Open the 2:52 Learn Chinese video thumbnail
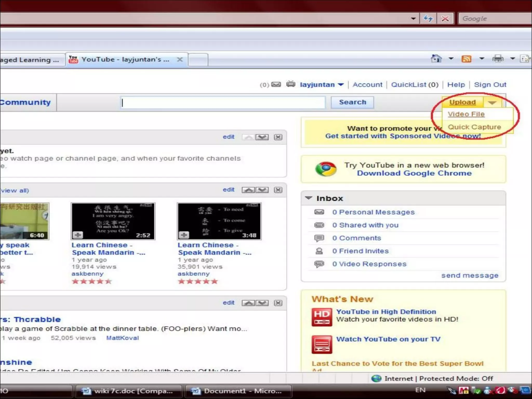The height and width of the screenshot is (399, 532). click(x=113, y=221)
